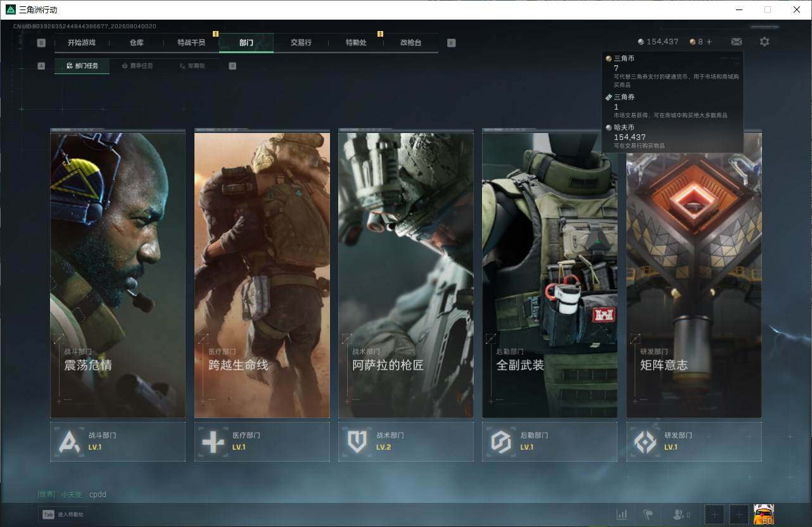
Task: Open the friends list icon showing 0
Action: (x=682, y=515)
